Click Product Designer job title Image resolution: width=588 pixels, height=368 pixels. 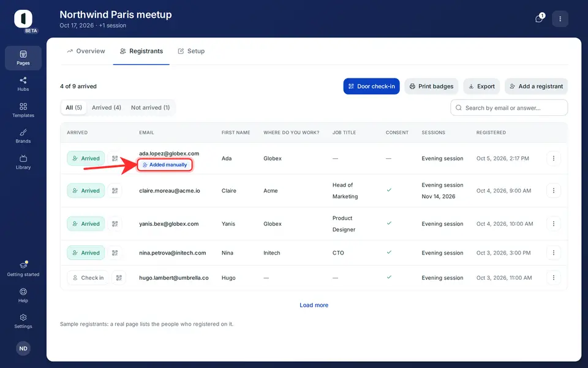pos(344,224)
